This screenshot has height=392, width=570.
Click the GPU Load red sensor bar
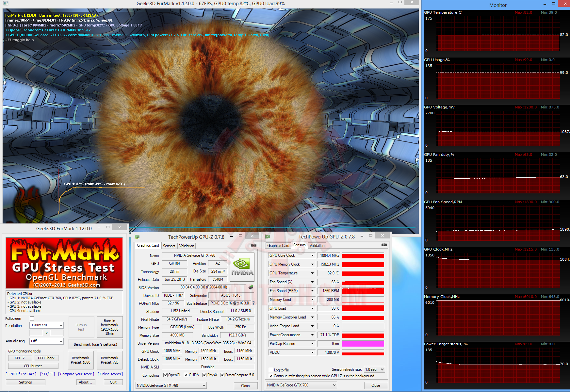[363, 308]
